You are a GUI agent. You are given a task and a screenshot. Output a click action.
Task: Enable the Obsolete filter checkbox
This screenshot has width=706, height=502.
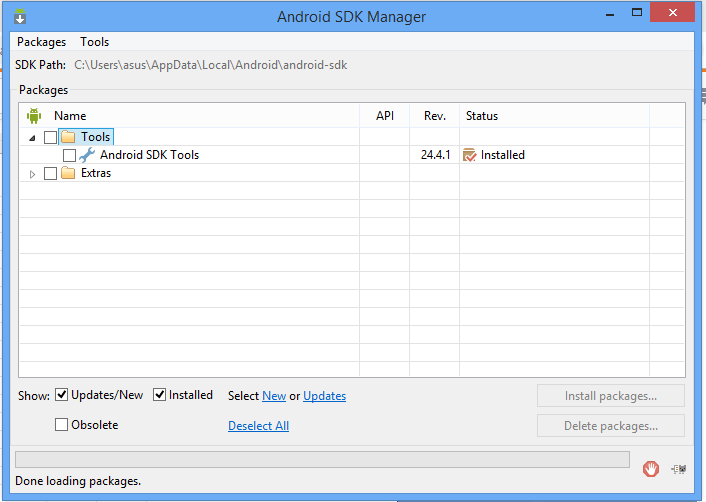[x=61, y=425]
